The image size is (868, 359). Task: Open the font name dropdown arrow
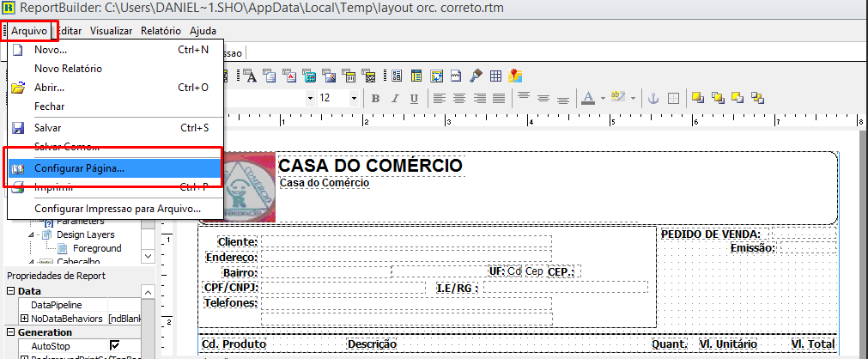click(x=310, y=98)
